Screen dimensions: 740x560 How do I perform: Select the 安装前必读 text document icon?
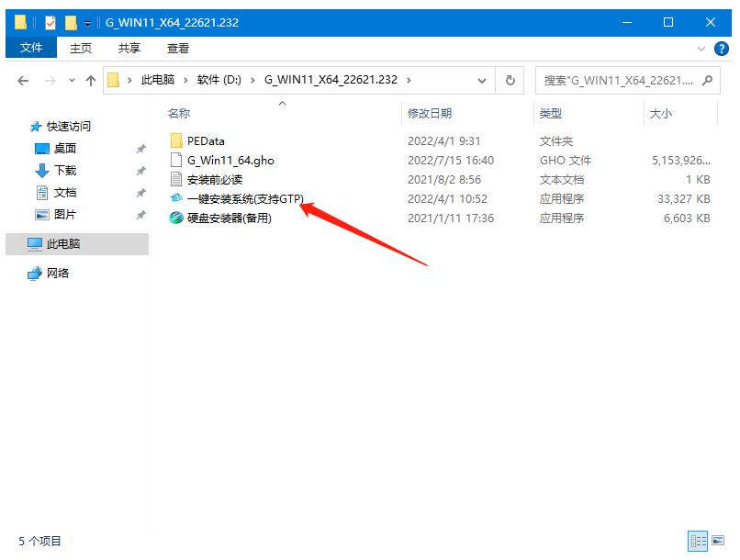click(176, 179)
